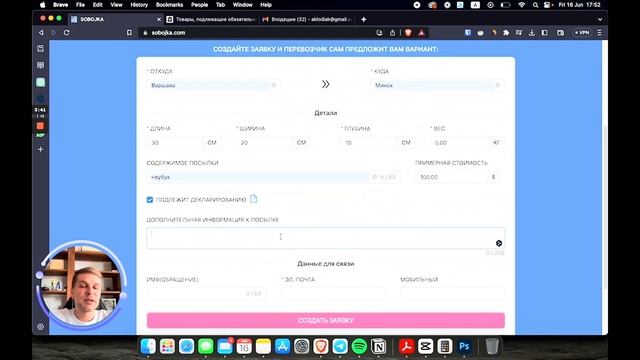
Task: Open the browser Downloads icon
Action: point(531,33)
